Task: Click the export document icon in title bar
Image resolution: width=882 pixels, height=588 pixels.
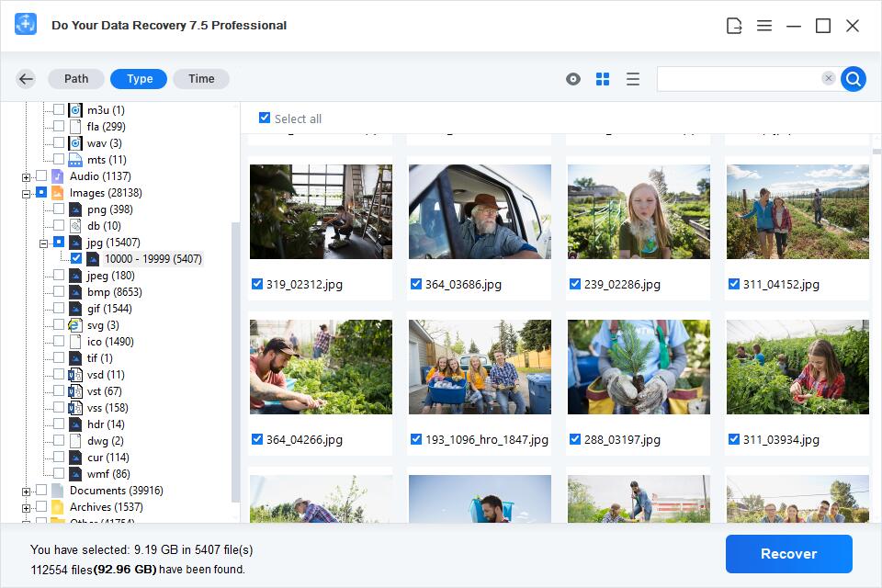Action: pyautogui.click(x=734, y=26)
